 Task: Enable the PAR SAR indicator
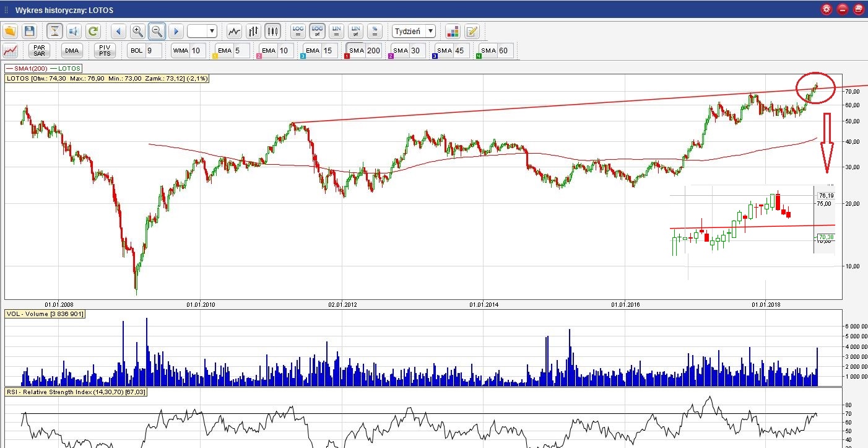[x=40, y=51]
